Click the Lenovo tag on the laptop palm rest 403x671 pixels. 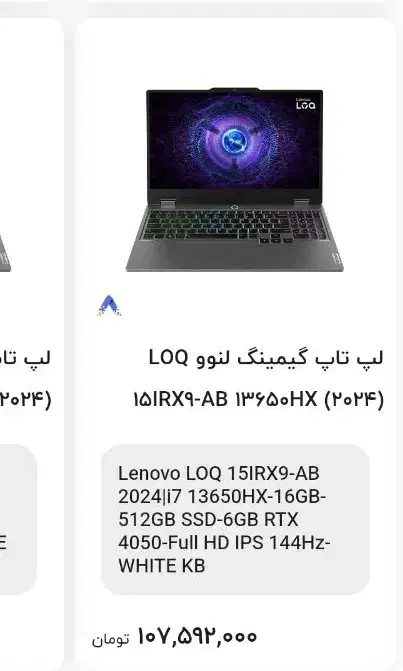tap(337, 258)
